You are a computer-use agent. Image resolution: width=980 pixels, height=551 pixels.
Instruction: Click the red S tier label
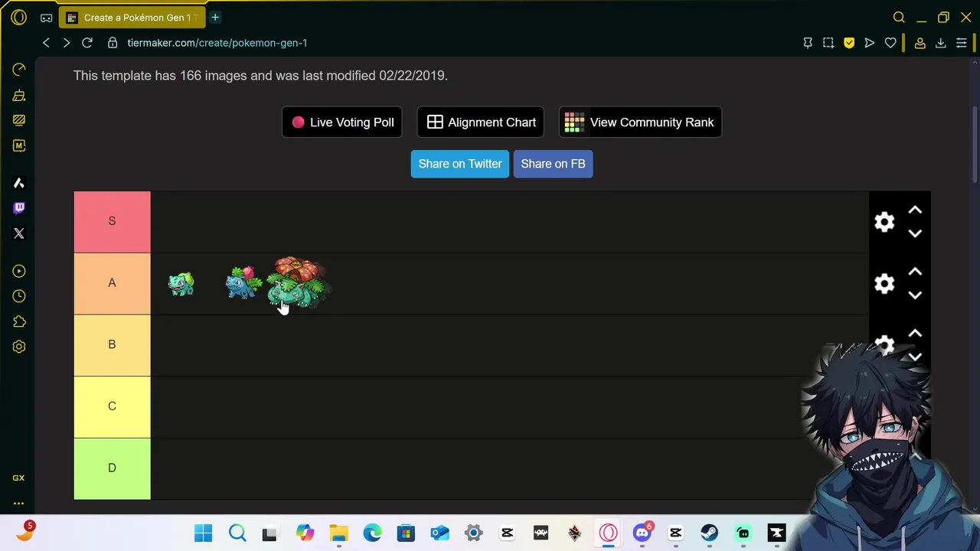point(112,221)
